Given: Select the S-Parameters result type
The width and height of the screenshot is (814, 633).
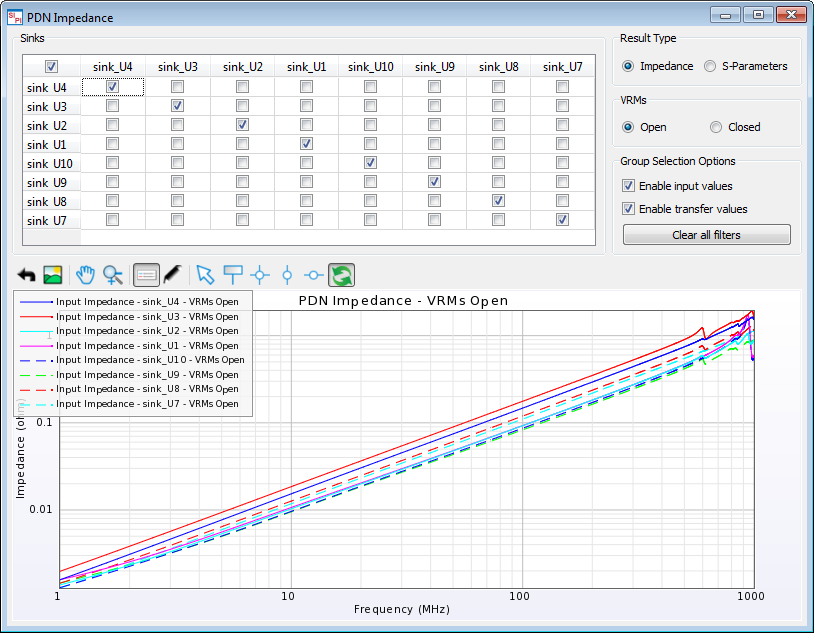Looking at the screenshot, I should 710,66.
